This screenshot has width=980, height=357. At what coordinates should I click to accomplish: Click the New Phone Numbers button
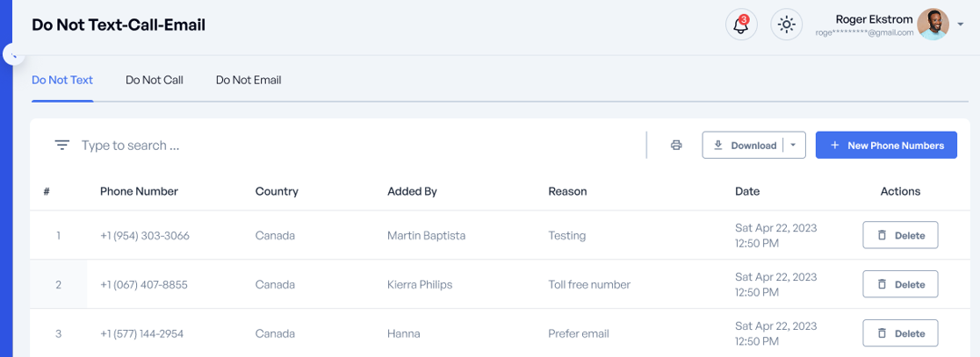pyautogui.click(x=886, y=146)
